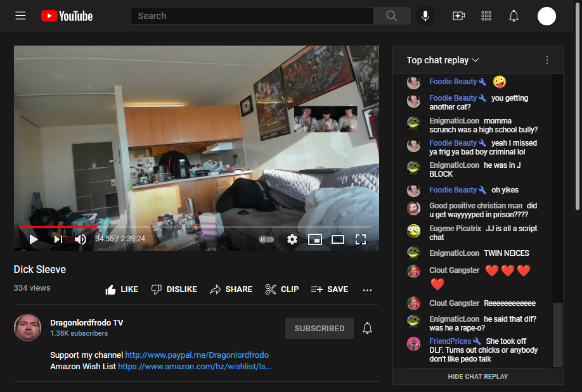
Task: Click Eugene Picatrix chat avatar
Action: (413, 231)
